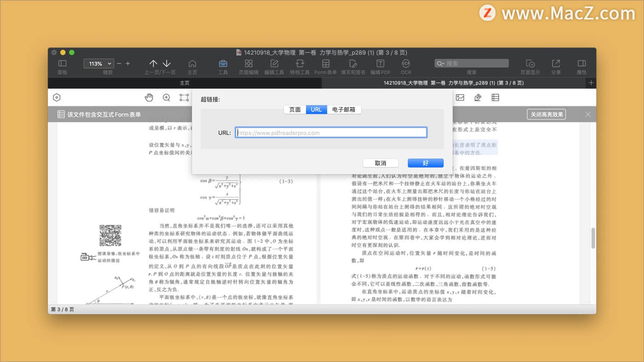
Task: Open the 主页 home icon in toolbar
Action: coord(192,63)
